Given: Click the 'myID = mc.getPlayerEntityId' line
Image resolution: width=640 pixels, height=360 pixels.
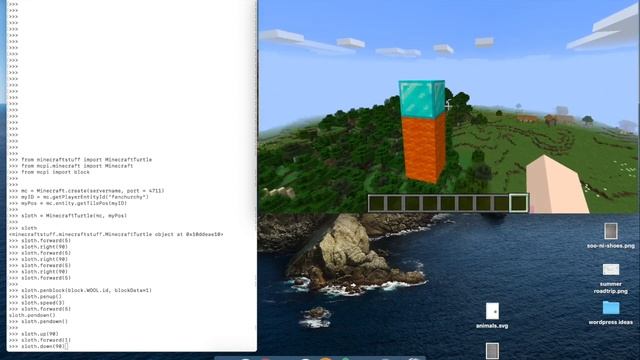Looking at the screenshot, I should coord(85,197).
